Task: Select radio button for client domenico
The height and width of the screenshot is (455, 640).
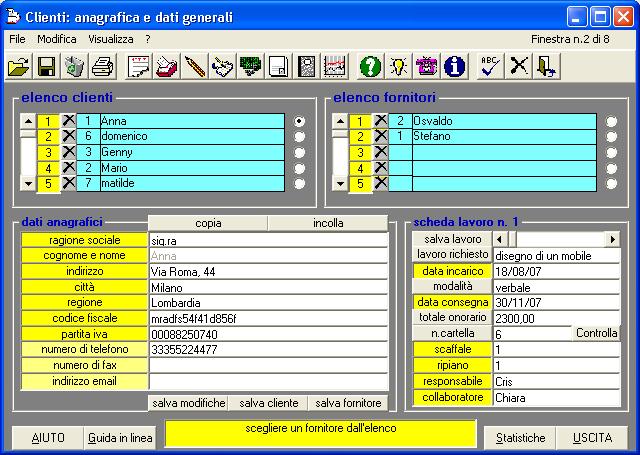Action: (x=299, y=136)
